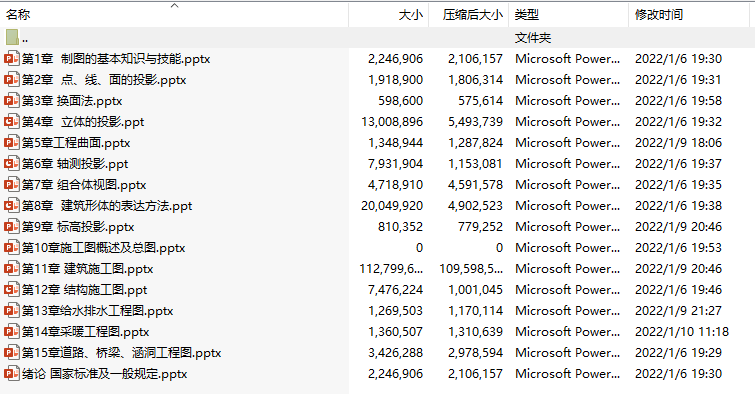
Task: Click the file icon beside 第14章采暖工程图.pptx
Action: pos(12,332)
